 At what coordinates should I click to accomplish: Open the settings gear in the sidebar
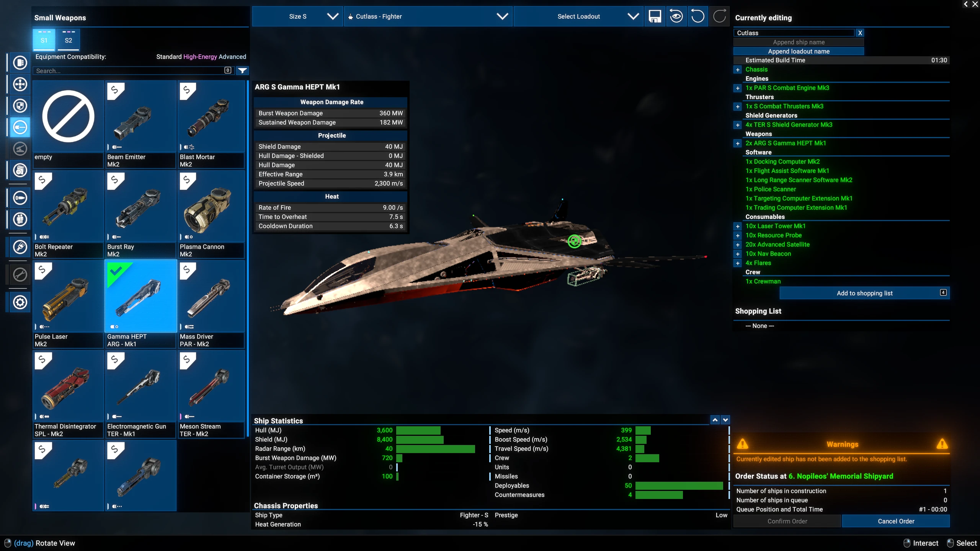click(x=20, y=302)
